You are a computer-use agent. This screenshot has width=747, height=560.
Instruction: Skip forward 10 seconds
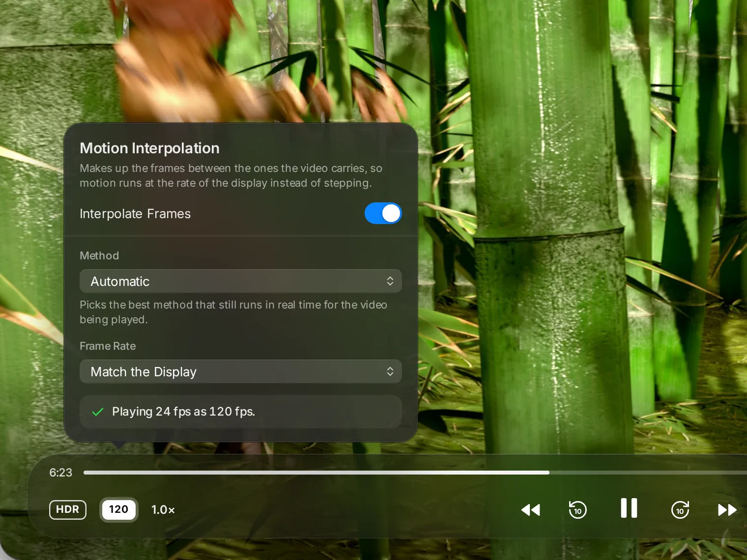tap(680, 510)
